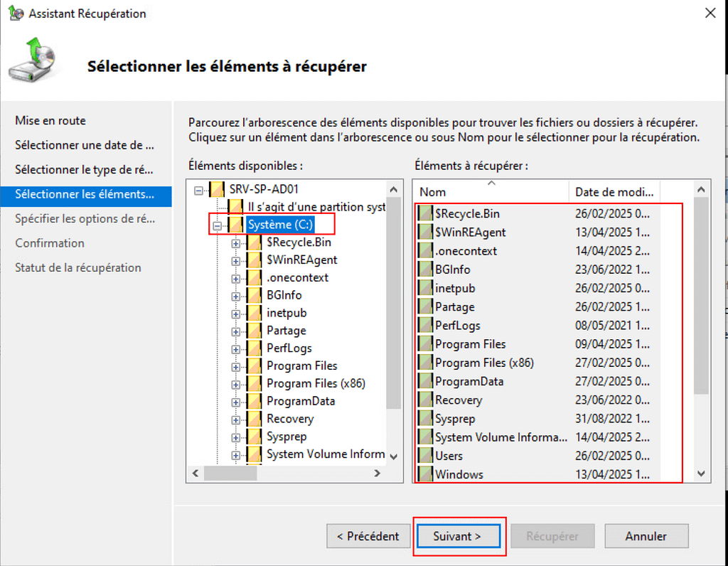Click the inetpub folder icon in tree

[x=255, y=313]
